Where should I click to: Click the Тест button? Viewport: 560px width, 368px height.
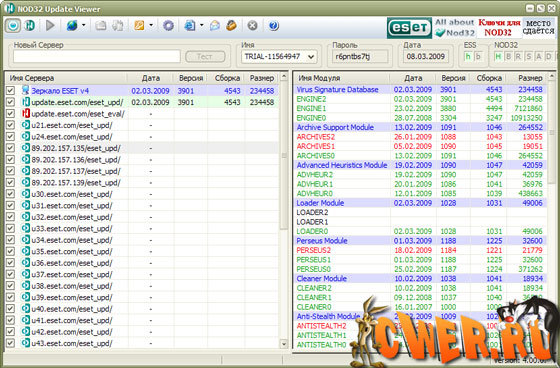(205, 56)
